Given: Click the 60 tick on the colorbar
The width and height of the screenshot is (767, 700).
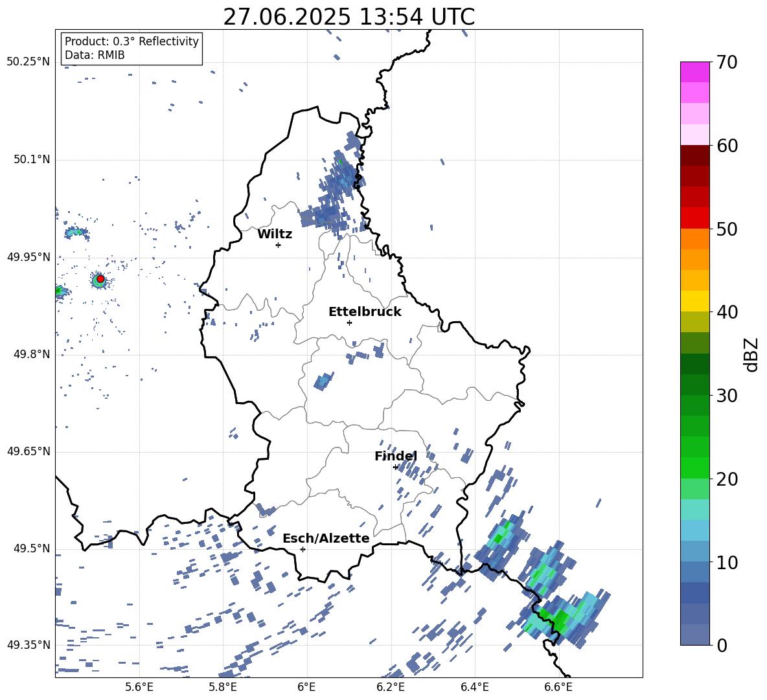Looking at the screenshot, I should 727,146.
